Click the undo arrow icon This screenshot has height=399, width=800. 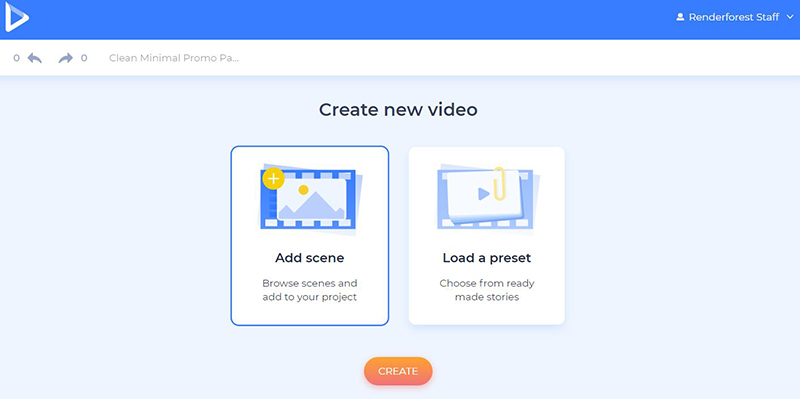pos(35,58)
